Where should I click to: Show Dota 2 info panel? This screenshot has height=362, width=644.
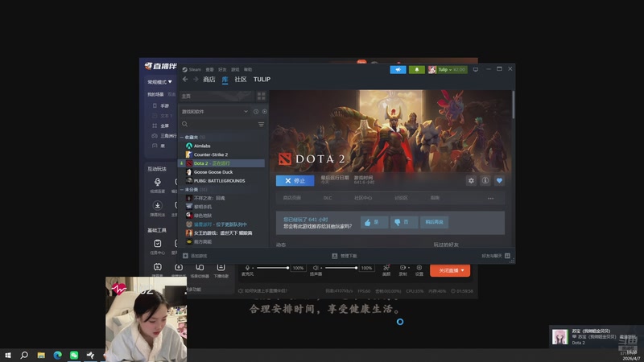pyautogui.click(x=485, y=180)
